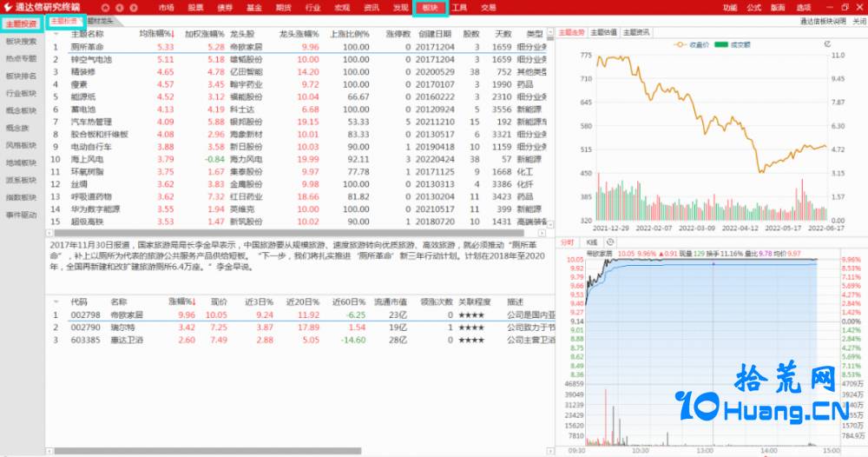Select 指数板块 in the left sidebar
This screenshot has height=457, width=868.
click(21, 197)
